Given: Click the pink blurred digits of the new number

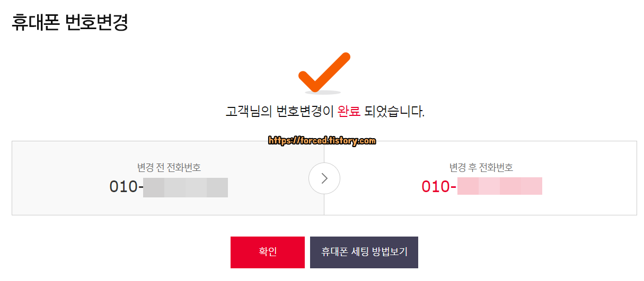Looking at the screenshot, I should (x=500, y=186).
